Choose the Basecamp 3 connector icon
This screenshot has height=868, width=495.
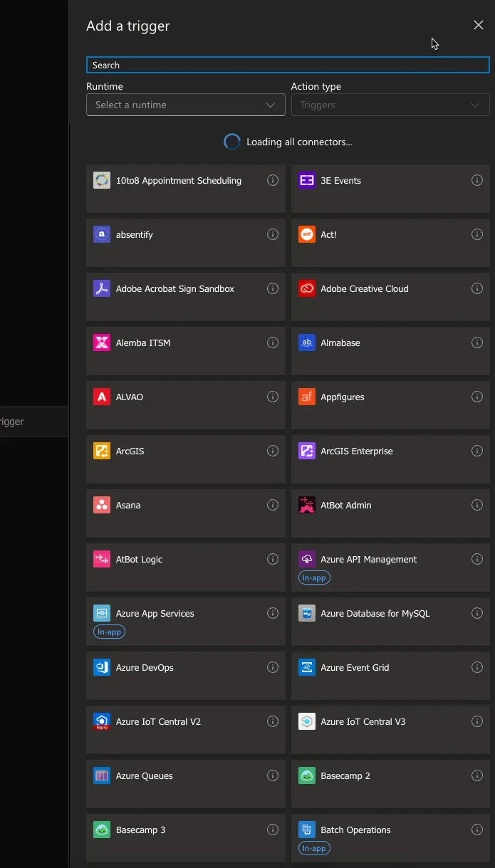[102, 830]
